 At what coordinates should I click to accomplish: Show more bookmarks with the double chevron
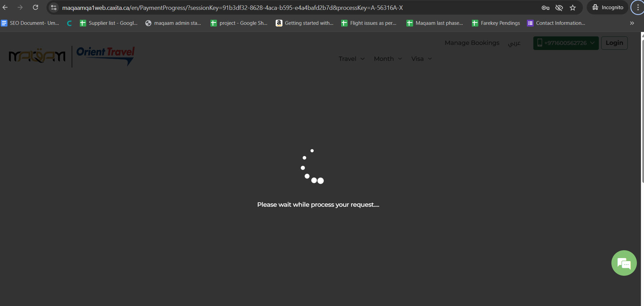[632, 23]
